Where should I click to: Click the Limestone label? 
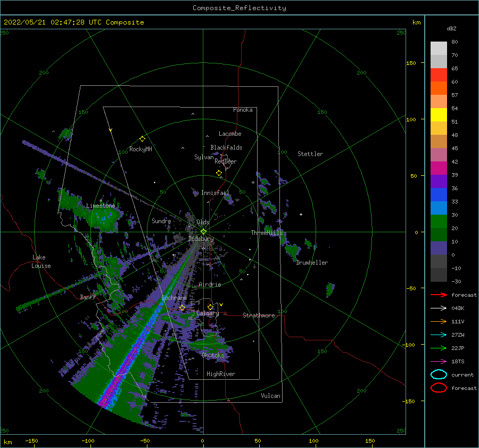pyautogui.click(x=101, y=206)
